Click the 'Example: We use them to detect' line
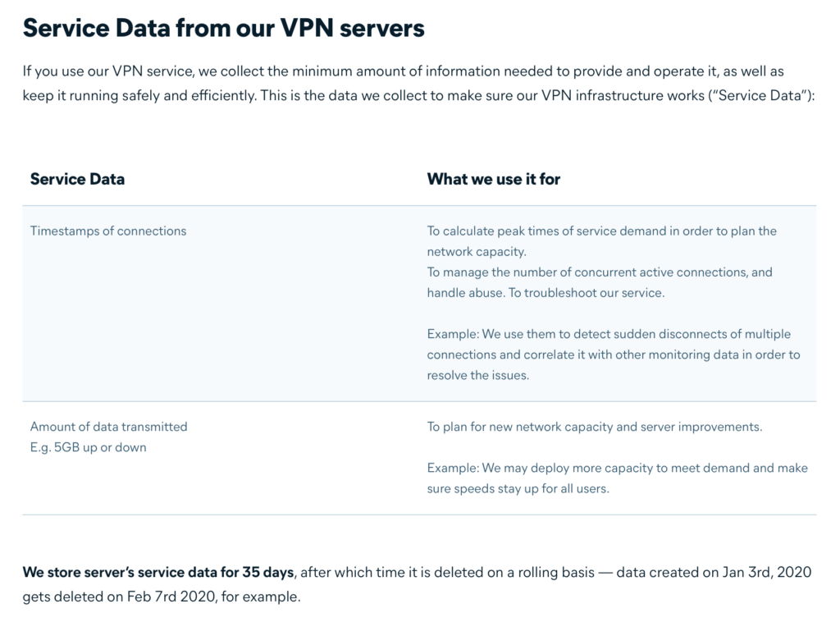 [609, 334]
